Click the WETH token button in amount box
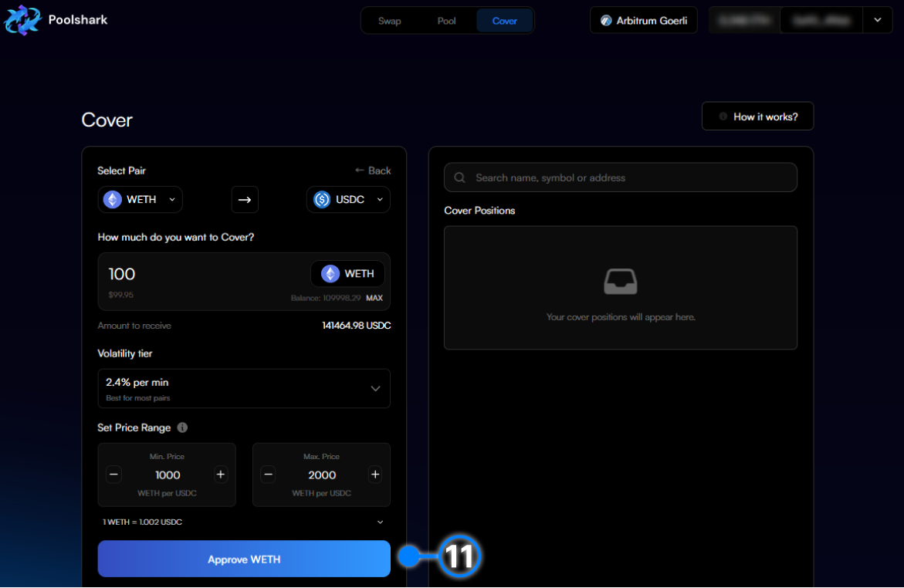904x588 pixels. [x=347, y=274]
